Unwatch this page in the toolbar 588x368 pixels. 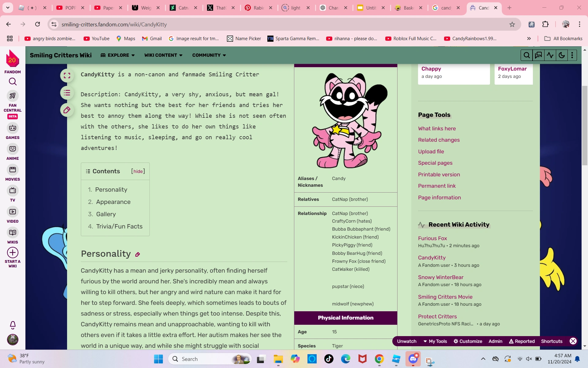406,341
